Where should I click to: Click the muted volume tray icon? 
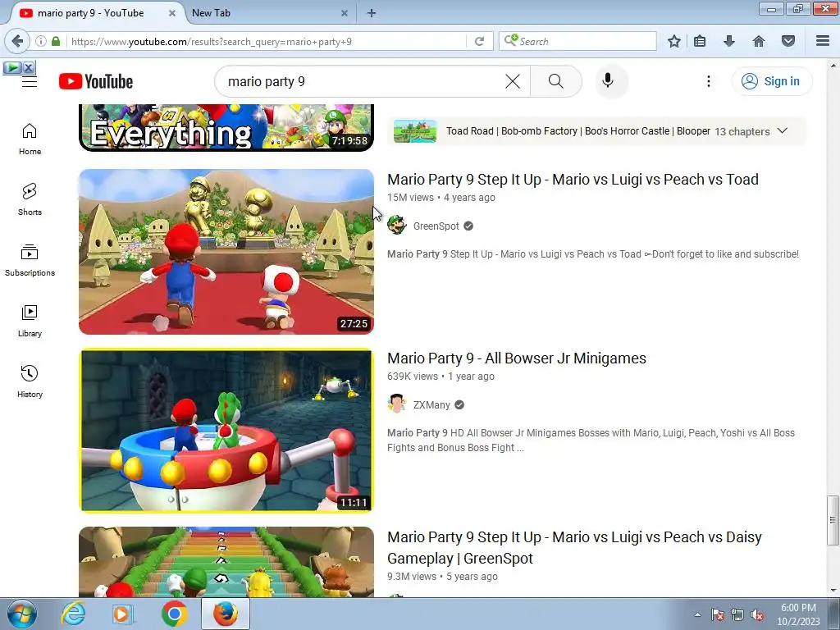pyautogui.click(x=757, y=615)
